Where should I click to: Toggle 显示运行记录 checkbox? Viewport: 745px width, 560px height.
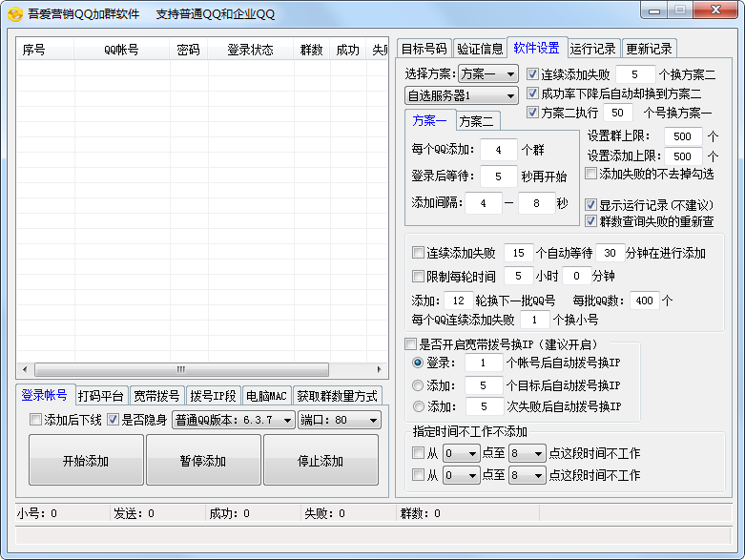pos(591,205)
